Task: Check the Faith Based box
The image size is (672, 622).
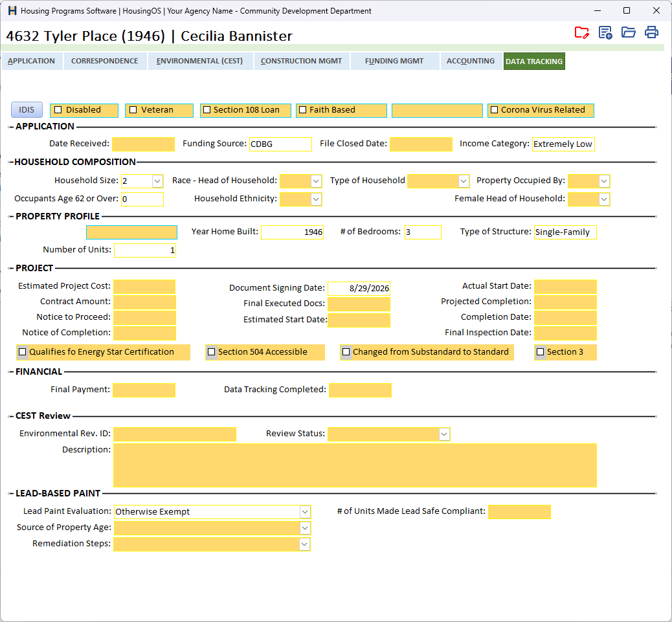Action: point(302,110)
